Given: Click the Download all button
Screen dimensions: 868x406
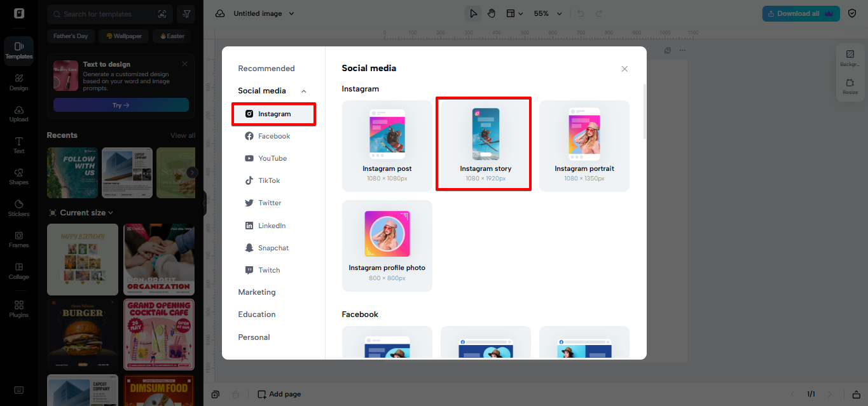Looking at the screenshot, I should (x=801, y=13).
